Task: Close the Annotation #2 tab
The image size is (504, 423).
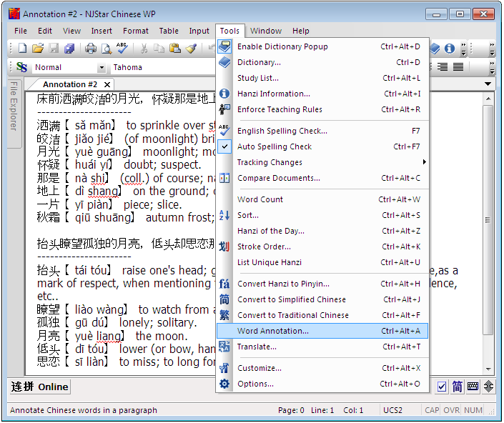Action: tap(107, 84)
